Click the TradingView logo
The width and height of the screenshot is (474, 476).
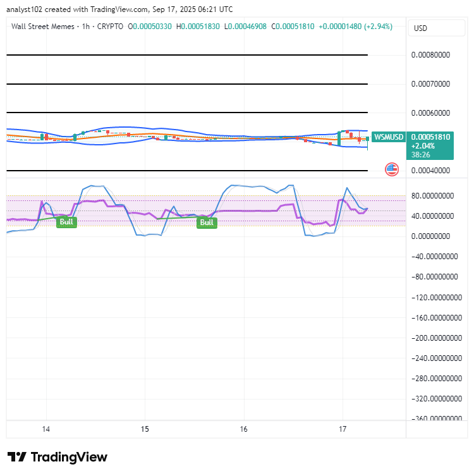(x=58, y=457)
